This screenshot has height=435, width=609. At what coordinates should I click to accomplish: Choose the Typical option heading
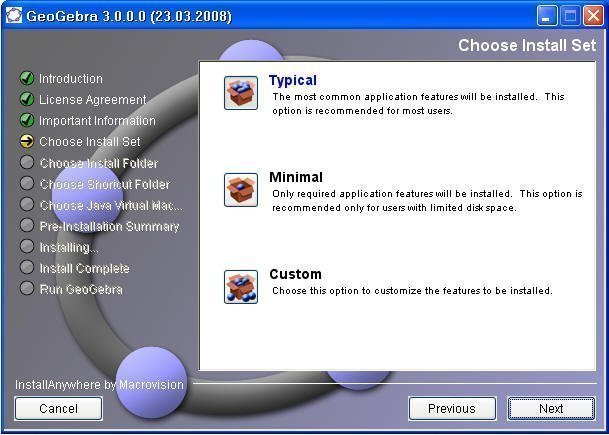click(293, 81)
